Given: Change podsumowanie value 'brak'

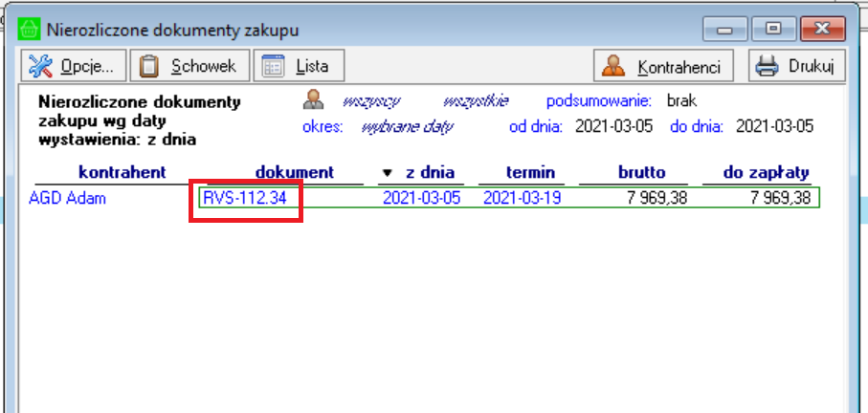Looking at the screenshot, I should [x=681, y=101].
